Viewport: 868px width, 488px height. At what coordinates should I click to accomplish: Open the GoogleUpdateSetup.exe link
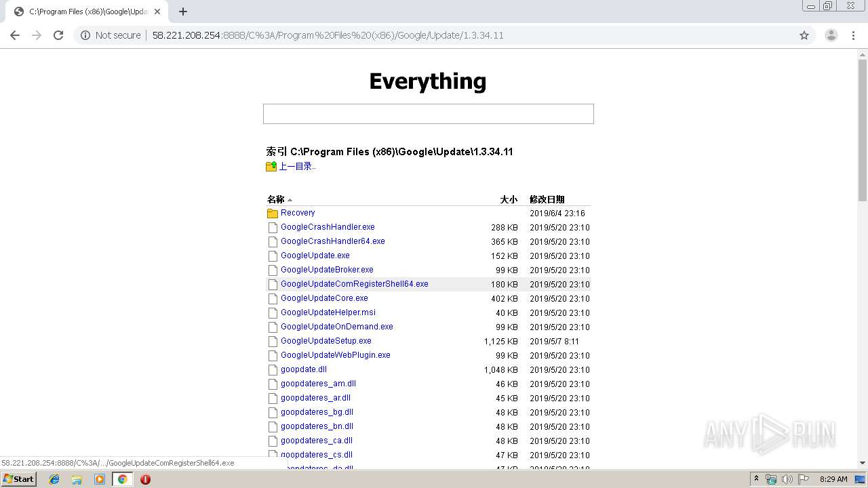pos(326,341)
